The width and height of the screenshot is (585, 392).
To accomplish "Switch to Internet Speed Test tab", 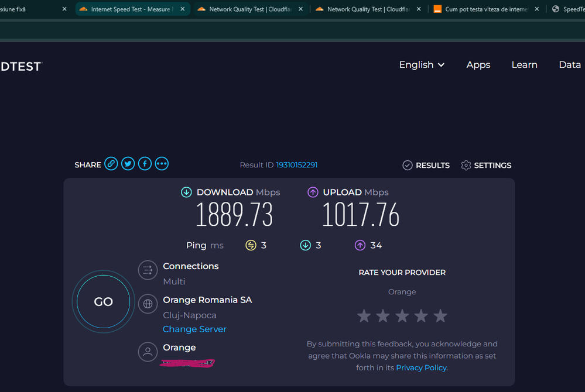I will [133, 9].
